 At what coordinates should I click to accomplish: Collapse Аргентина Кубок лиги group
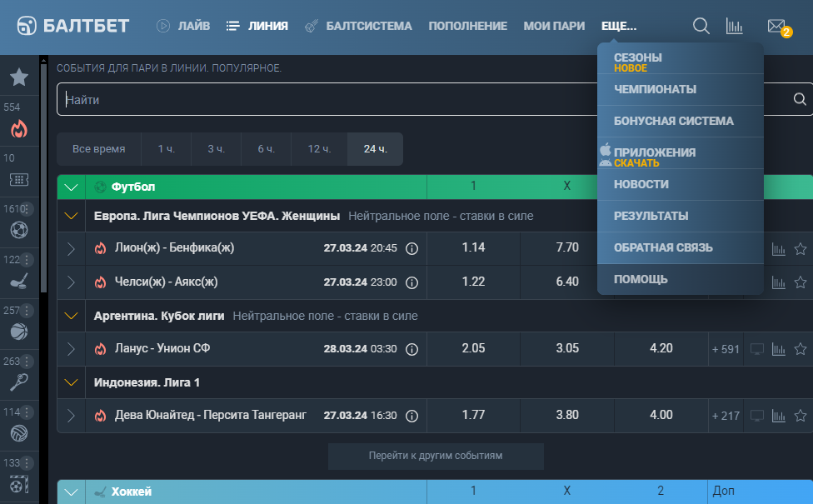click(71, 316)
